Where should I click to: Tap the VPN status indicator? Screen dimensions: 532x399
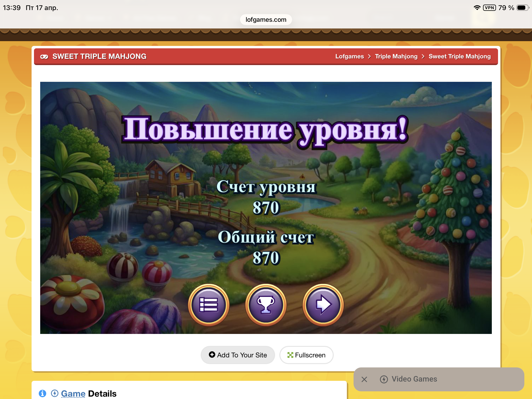489,8
